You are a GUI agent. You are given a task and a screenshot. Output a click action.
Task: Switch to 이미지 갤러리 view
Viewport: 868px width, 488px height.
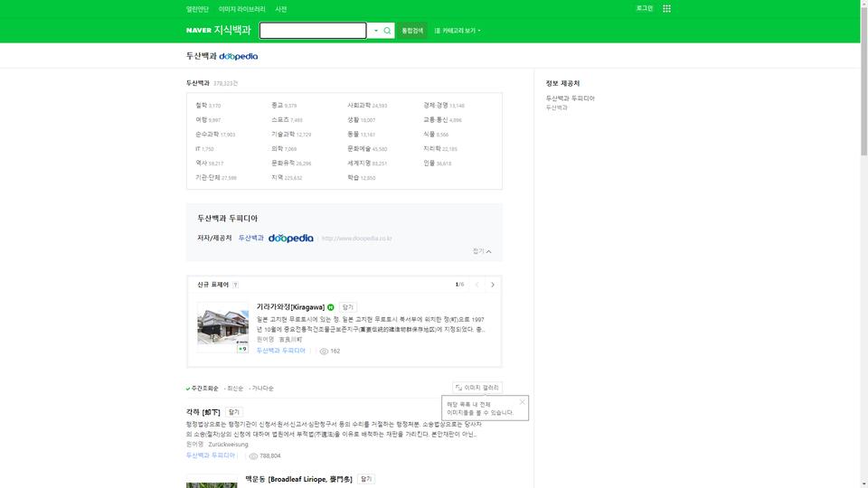coord(477,388)
